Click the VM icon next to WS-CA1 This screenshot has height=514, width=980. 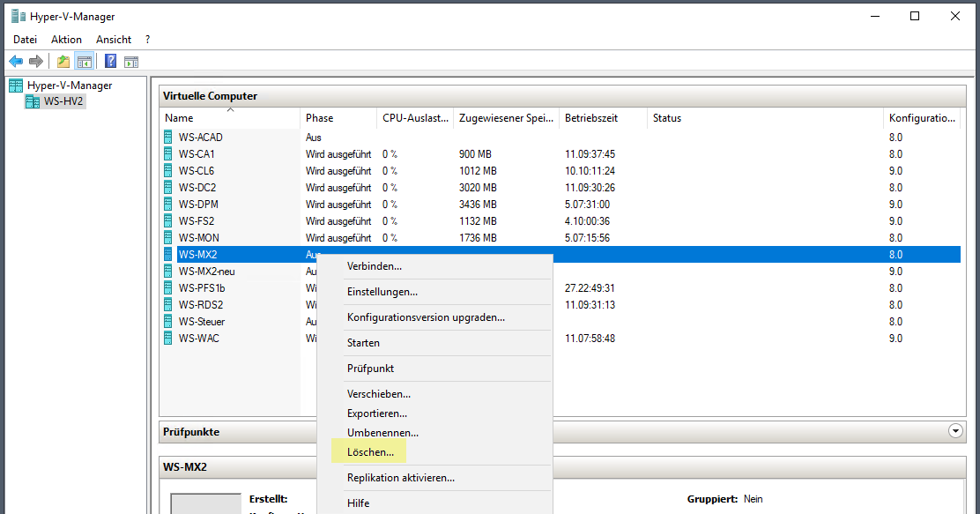pos(168,153)
